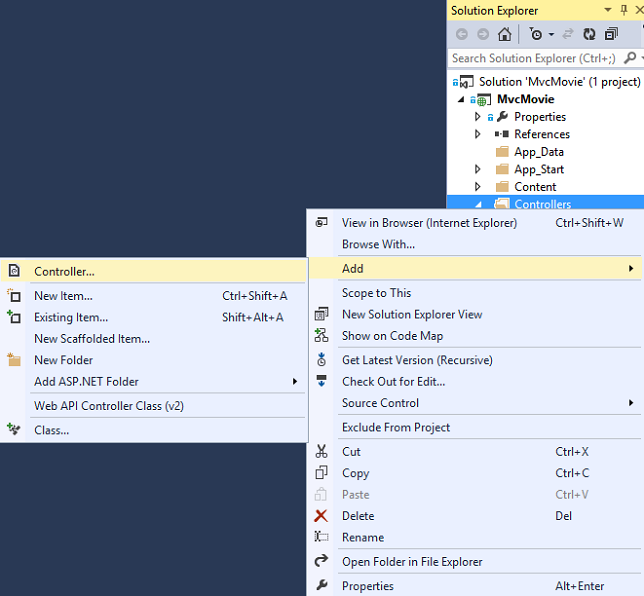Select the References tree item
The height and width of the screenshot is (596, 644).
click(542, 134)
